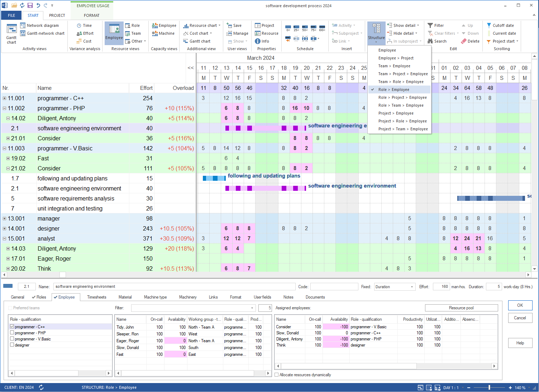The width and height of the screenshot is (539, 392).
Task: Check the designer role qualification box
Action: pyautogui.click(x=12, y=345)
